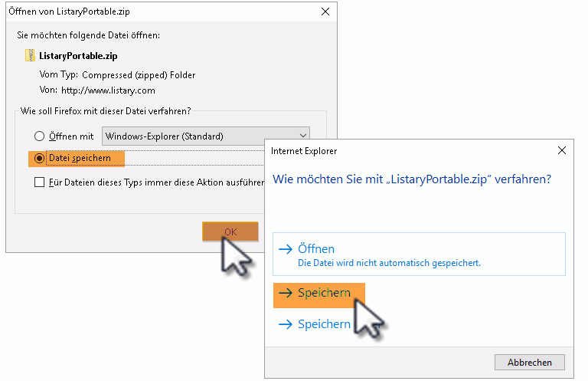Click the arrow icon of the bottom Speichern entry
588x381 pixels.
pos(286,324)
